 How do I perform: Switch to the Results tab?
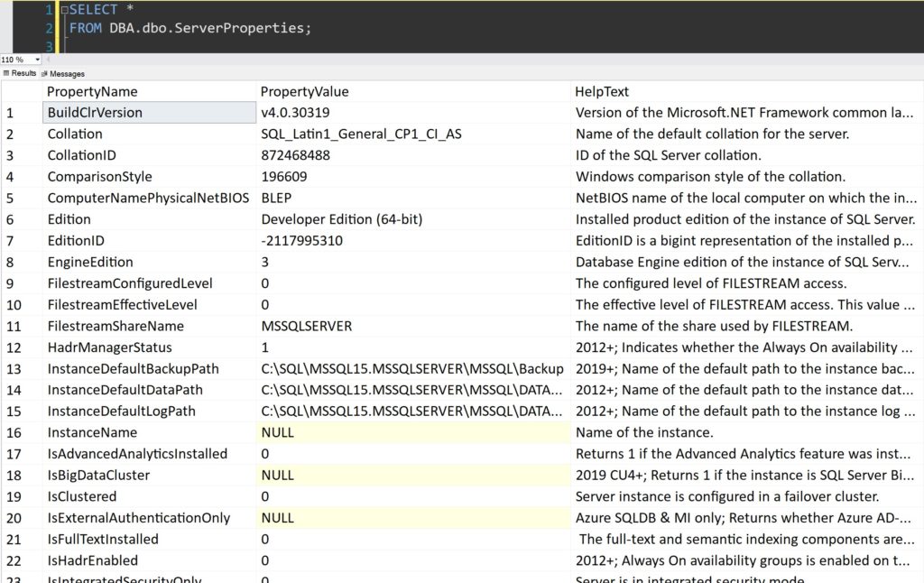[x=20, y=73]
